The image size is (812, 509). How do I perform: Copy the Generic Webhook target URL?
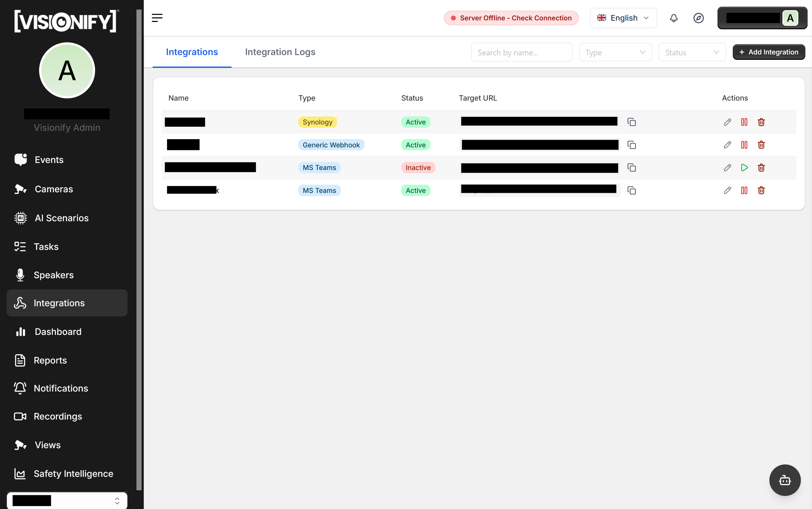(x=631, y=145)
